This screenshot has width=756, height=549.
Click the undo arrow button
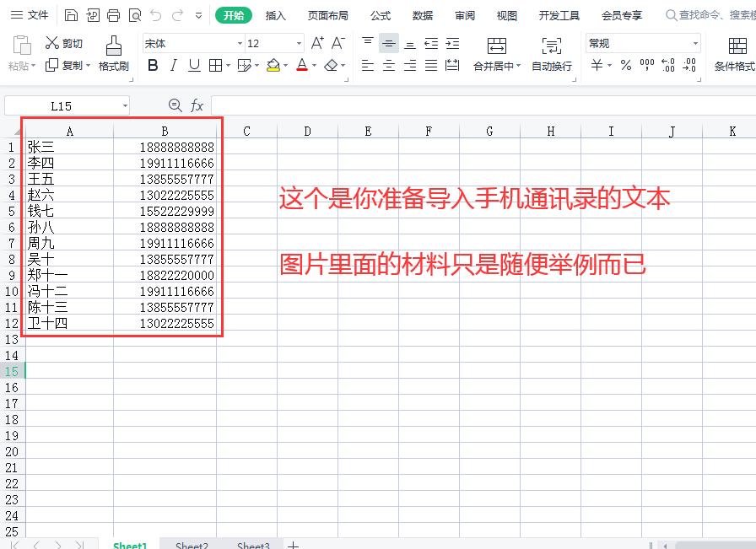tap(156, 15)
